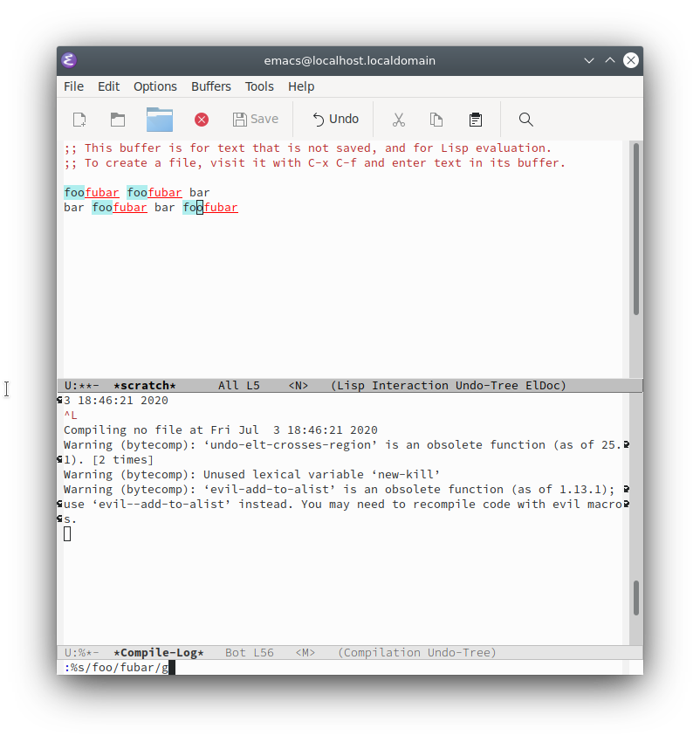Image resolution: width=700 pixels, height=742 pixels.
Task: Click *scratch* buffer name in mode line
Action: tap(145, 386)
